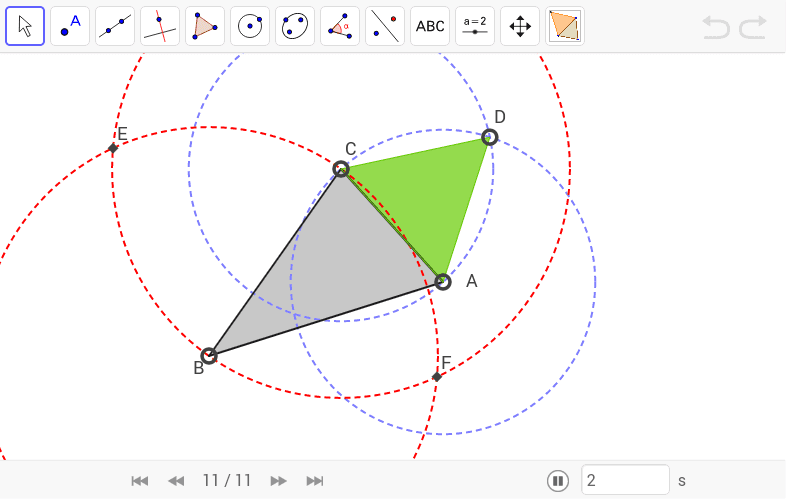Viewport: 787px width, 500px height.
Task: Click intersection point E
Action: 113,148
